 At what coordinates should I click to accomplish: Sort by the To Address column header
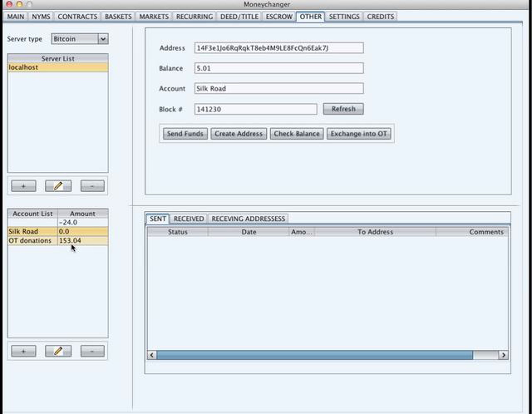(x=375, y=232)
